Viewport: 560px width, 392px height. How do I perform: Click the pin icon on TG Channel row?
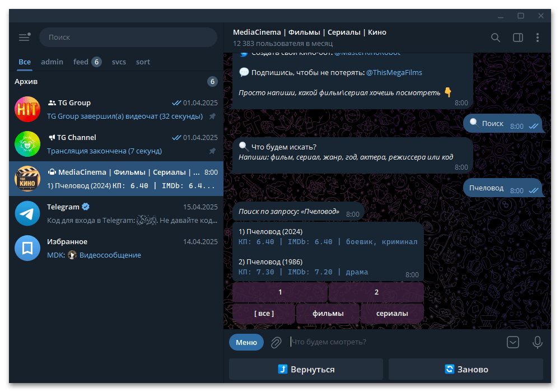point(212,151)
